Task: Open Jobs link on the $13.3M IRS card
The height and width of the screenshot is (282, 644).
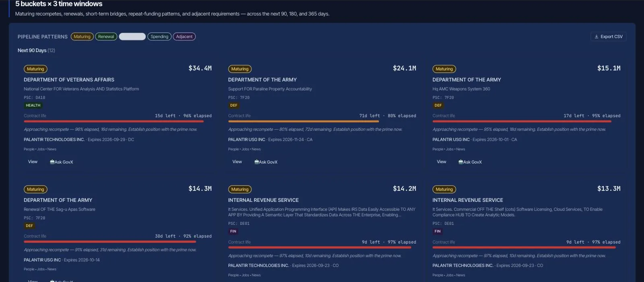Action: tap(450, 275)
